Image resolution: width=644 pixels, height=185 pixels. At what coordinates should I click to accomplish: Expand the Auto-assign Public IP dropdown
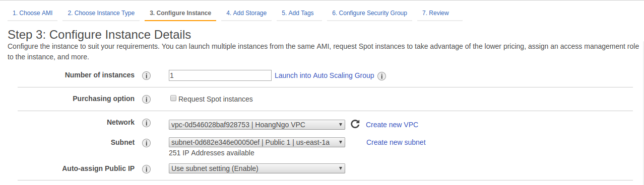(x=257, y=168)
